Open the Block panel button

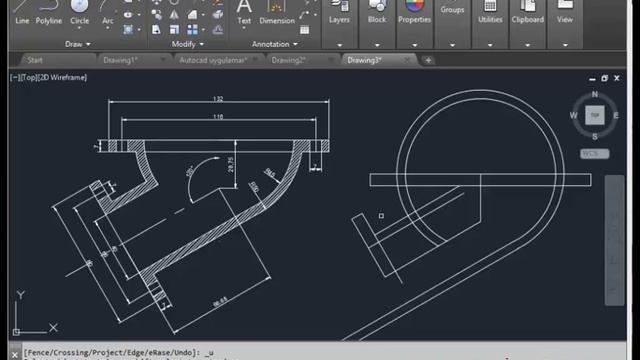tap(377, 12)
